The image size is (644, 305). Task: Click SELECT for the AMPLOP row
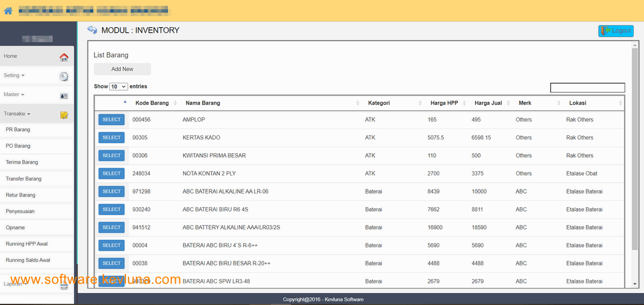pos(111,119)
